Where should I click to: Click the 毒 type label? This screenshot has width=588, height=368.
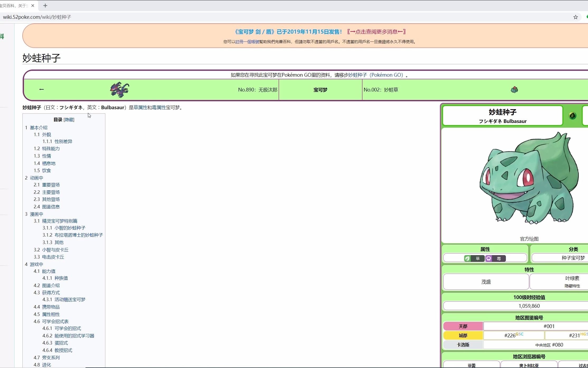tap(499, 259)
